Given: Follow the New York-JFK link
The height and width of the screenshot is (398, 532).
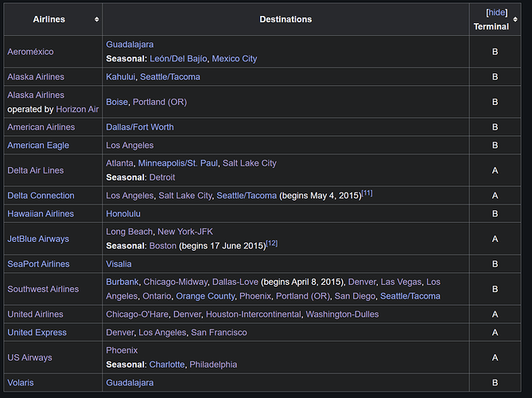Looking at the screenshot, I should [x=185, y=232].
